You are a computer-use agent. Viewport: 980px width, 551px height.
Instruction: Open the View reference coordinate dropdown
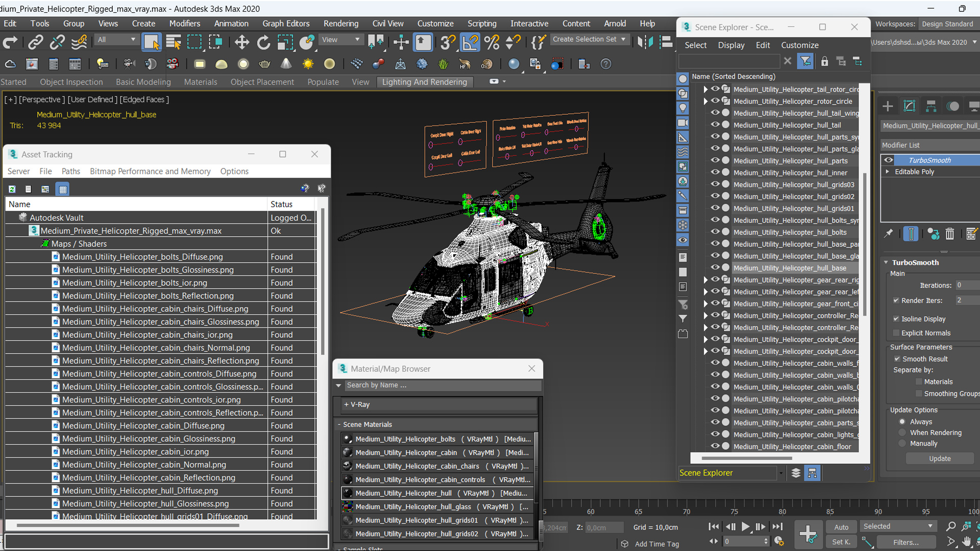(340, 39)
